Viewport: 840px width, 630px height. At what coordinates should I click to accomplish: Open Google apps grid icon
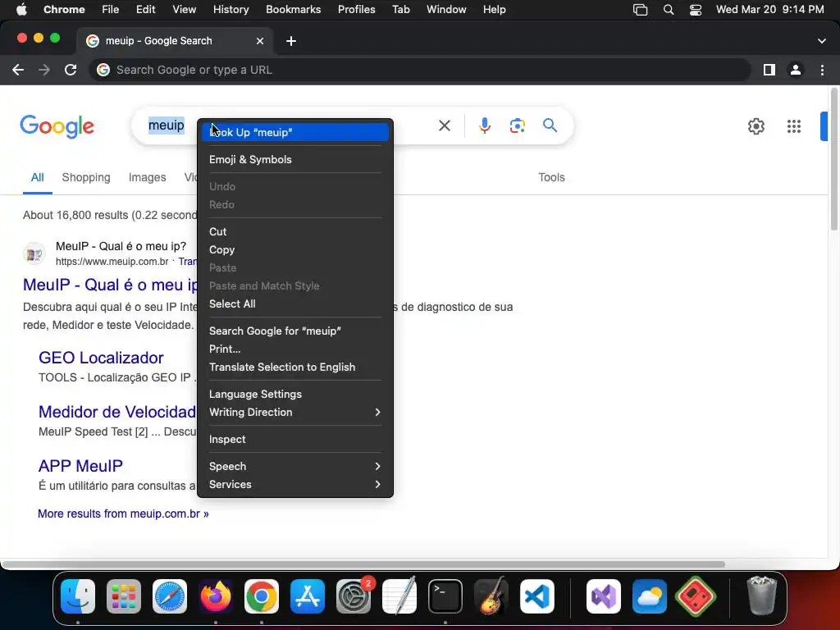[794, 126]
